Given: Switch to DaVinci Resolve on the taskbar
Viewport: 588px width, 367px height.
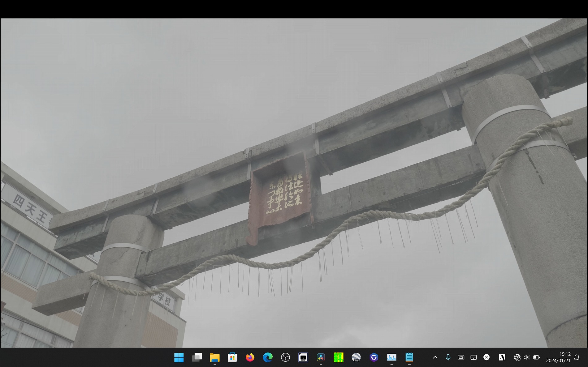Looking at the screenshot, I should [321, 357].
